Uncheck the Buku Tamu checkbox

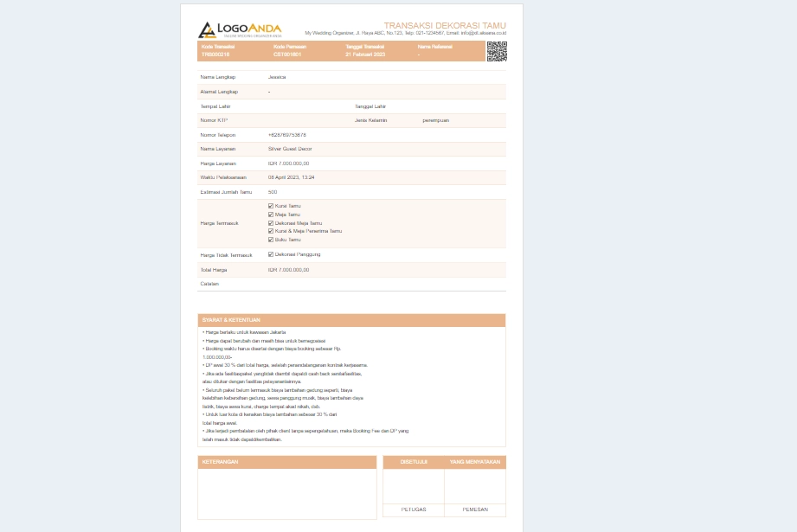271,240
